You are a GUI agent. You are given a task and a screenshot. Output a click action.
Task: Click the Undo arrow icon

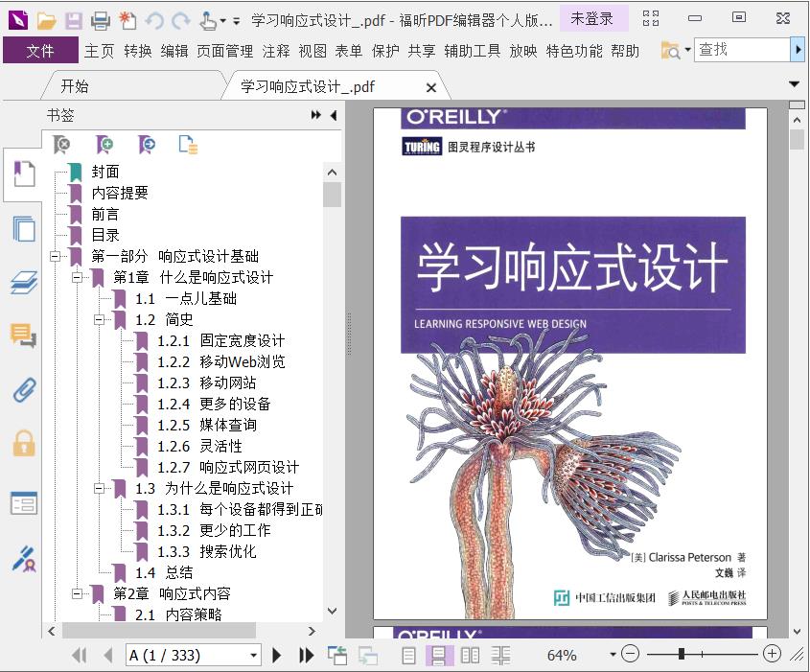tap(154, 20)
